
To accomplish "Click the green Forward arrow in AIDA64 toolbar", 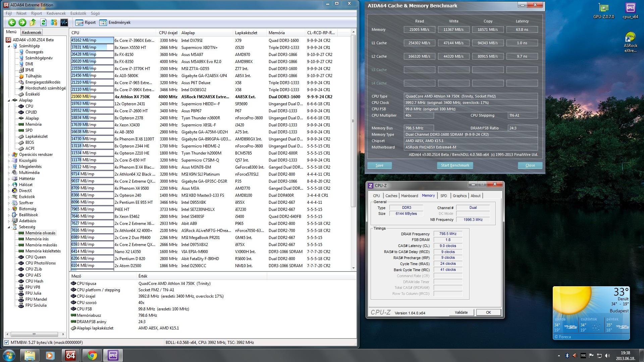I will (22, 22).
